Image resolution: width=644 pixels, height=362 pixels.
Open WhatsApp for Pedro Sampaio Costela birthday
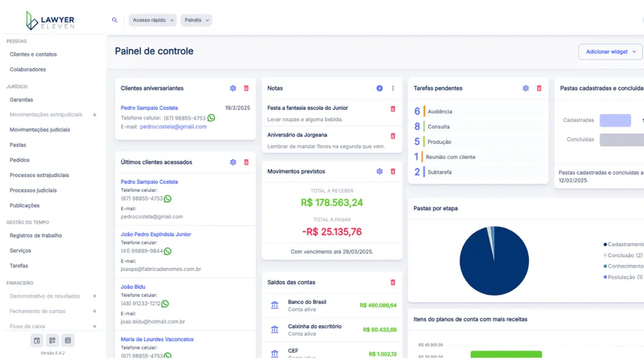211,118
